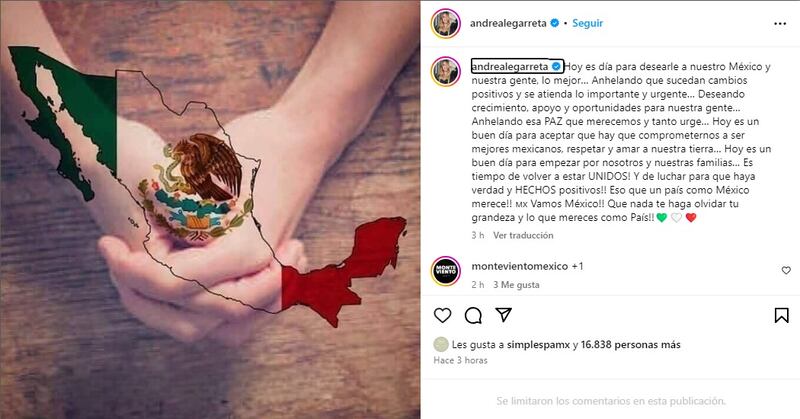Click the blue verified badge in header
Viewport: 800px width, 419px height.
555,23
